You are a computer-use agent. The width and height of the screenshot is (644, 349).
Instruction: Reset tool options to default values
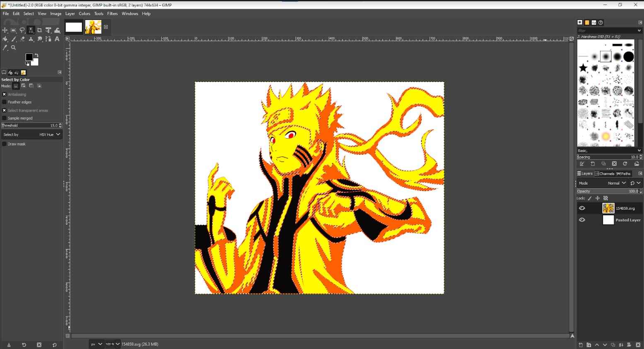pyautogui.click(x=54, y=345)
